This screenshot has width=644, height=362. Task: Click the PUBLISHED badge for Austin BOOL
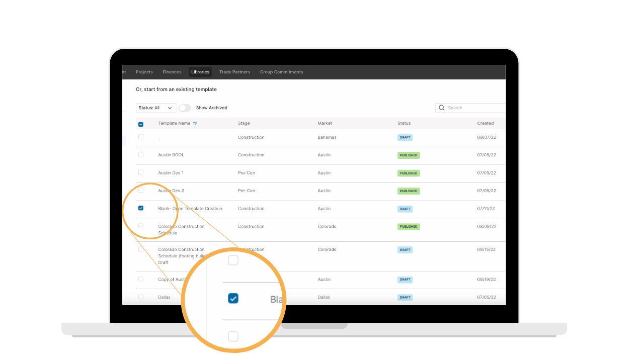(409, 155)
